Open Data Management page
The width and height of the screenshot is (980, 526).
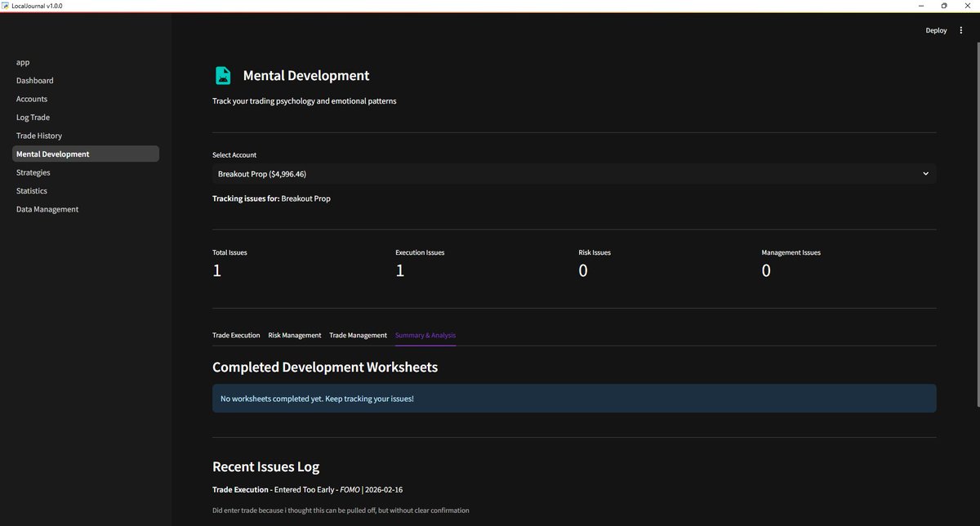point(47,209)
